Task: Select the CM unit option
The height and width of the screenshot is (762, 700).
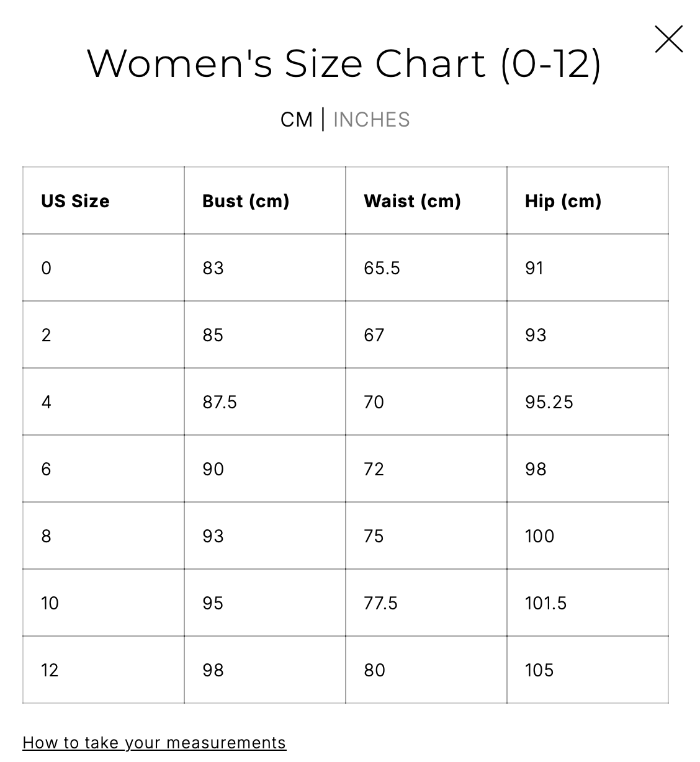Action: 296,119
